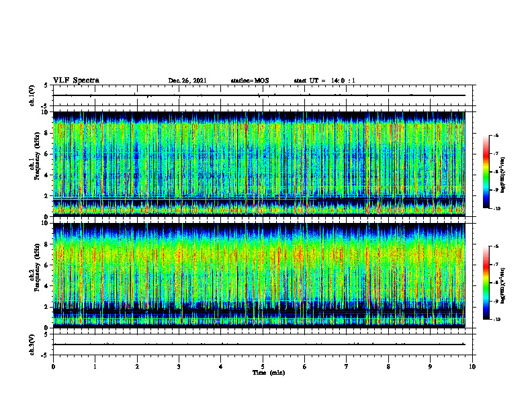
Task: Select the date text "Dec. 26, 2021"
Action: (x=187, y=81)
